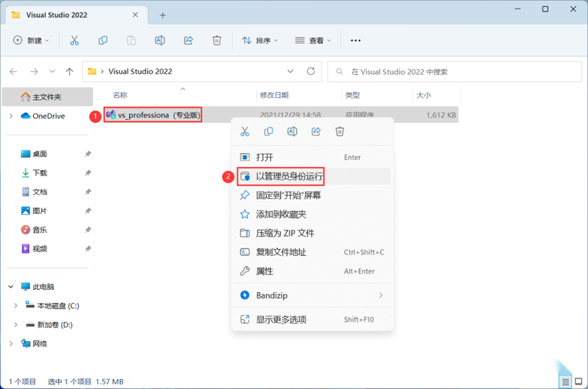Open the Bandizip submenu
The image size is (588, 389).
click(x=313, y=295)
